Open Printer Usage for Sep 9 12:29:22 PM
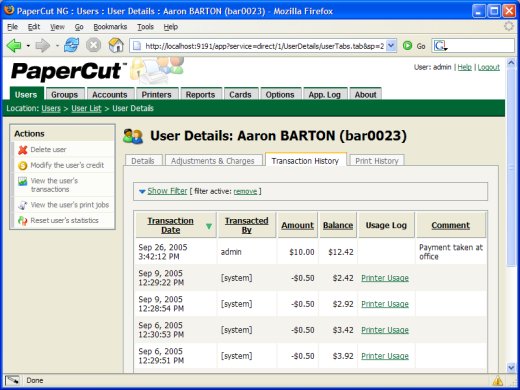The image size is (520, 390). point(385,278)
